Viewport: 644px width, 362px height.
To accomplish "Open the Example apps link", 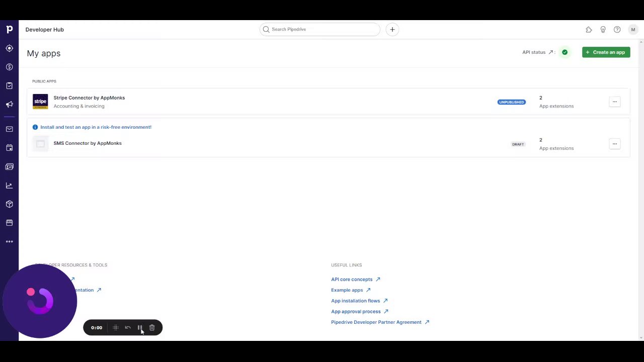I will click(351, 290).
